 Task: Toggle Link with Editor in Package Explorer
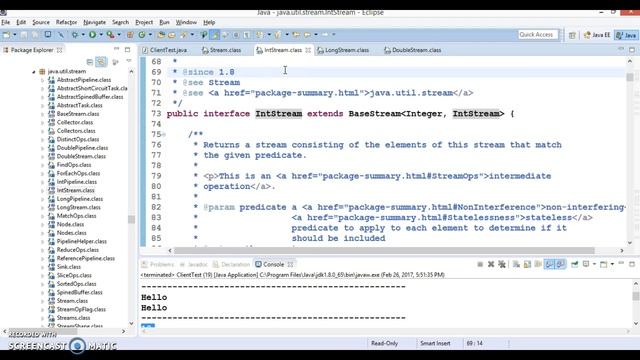(101, 62)
